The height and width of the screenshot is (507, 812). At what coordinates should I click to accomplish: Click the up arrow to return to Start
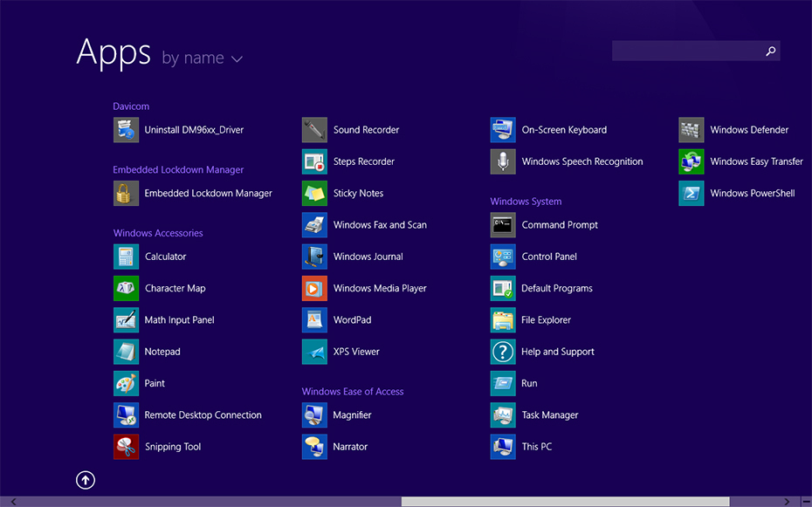tap(86, 480)
